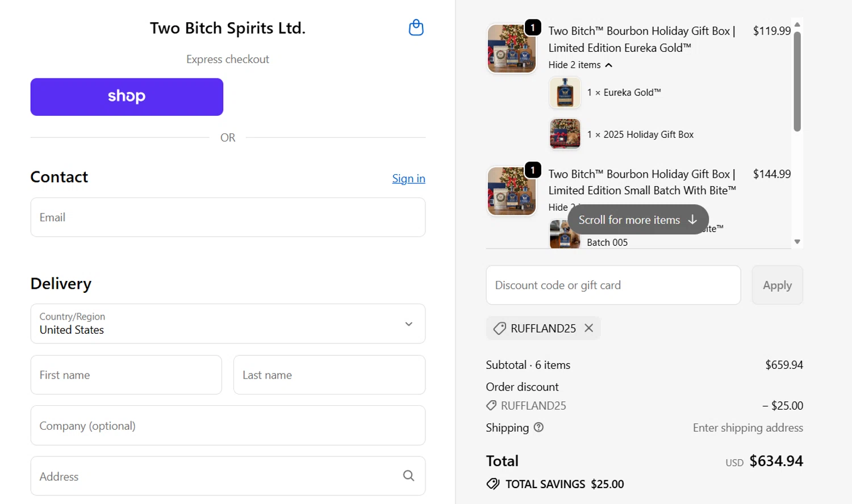Image resolution: width=852 pixels, height=504 pixels.
Task: Click the Apply discount button
Action: [777, 285]
